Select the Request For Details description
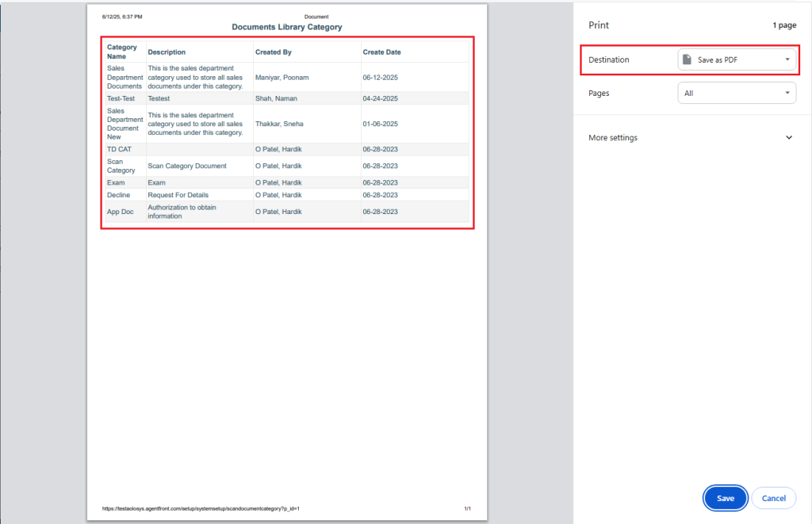The height and width of the screenshot is (524, 812). (178, 195)
